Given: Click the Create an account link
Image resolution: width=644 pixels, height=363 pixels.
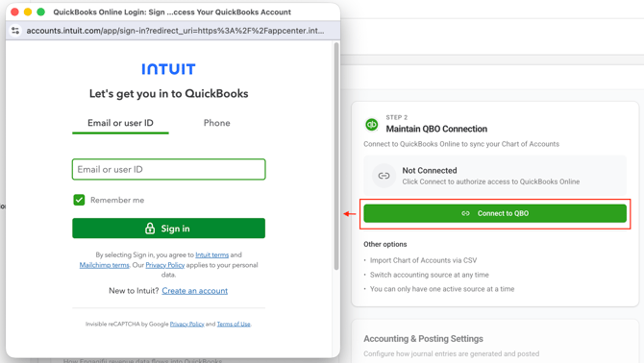Looking at the screenshot, I should click(195, 291).
